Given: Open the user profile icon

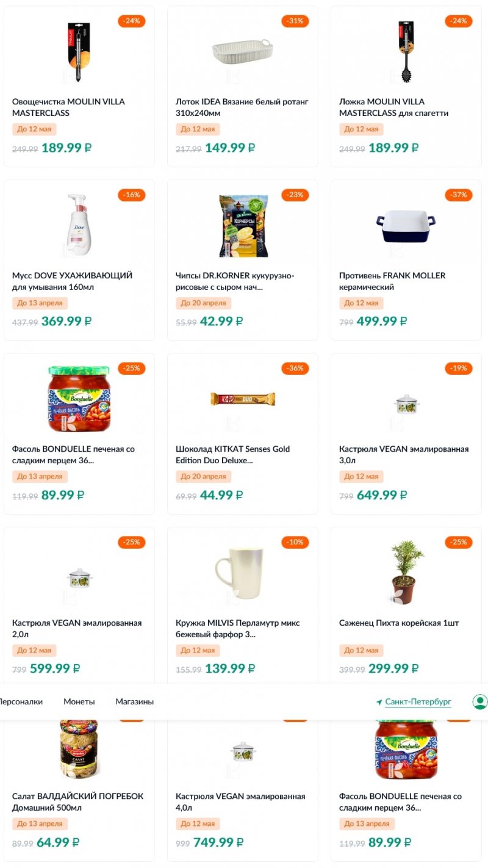Looking at the screenshot, I should [480, 701].
